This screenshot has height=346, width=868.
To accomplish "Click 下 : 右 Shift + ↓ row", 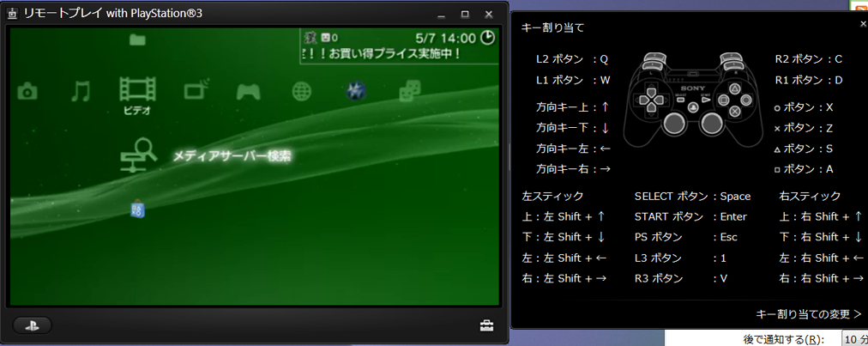I will (x=821, y=237).
